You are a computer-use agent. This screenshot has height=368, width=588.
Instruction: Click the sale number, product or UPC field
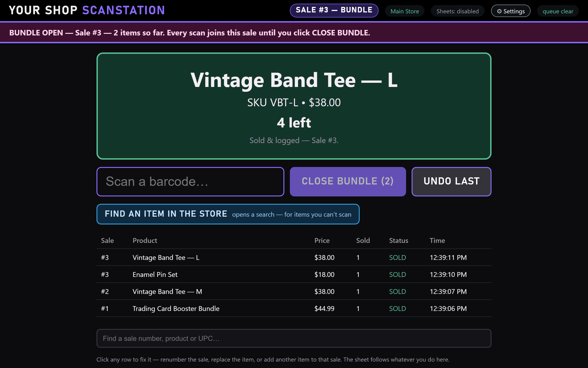click(294, 338)
